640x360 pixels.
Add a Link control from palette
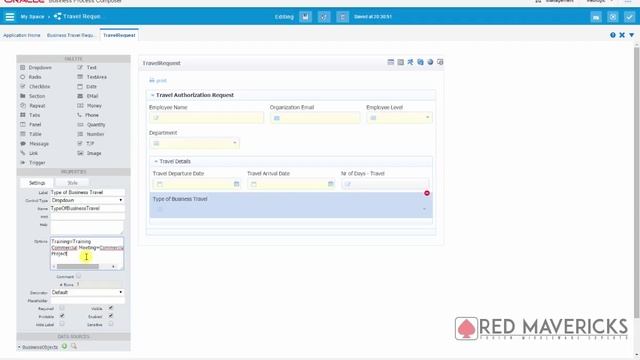[x=29, y=153]
